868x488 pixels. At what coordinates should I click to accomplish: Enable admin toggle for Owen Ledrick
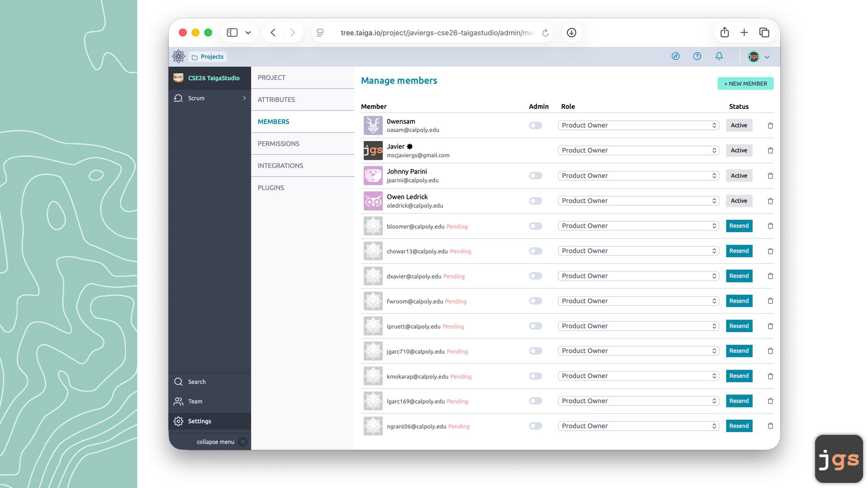tap(535, 201)
